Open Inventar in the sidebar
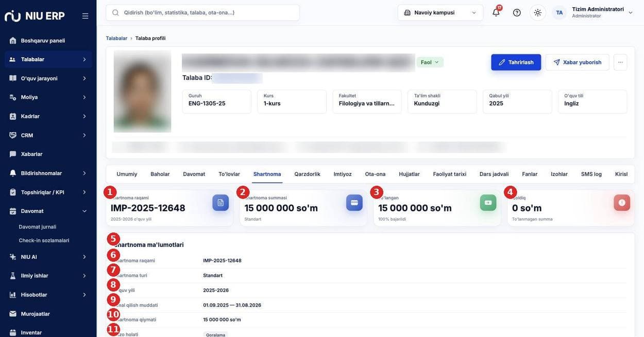Image resolution: width=644 pixels, height=337 pixels. 48,332
